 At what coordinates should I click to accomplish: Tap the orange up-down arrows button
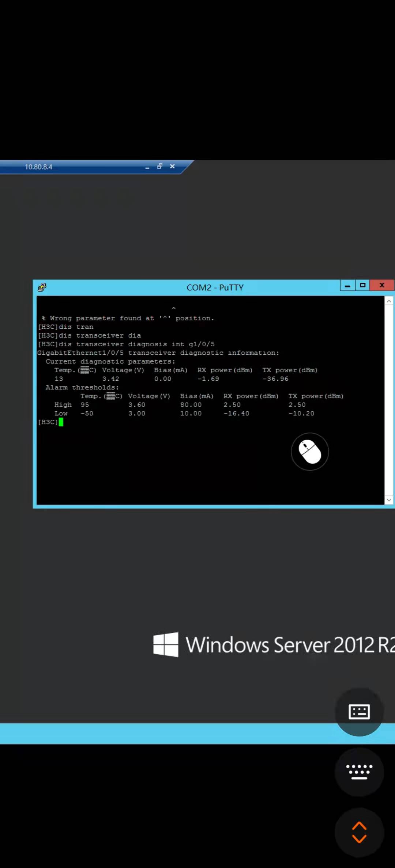pos(359,832)
